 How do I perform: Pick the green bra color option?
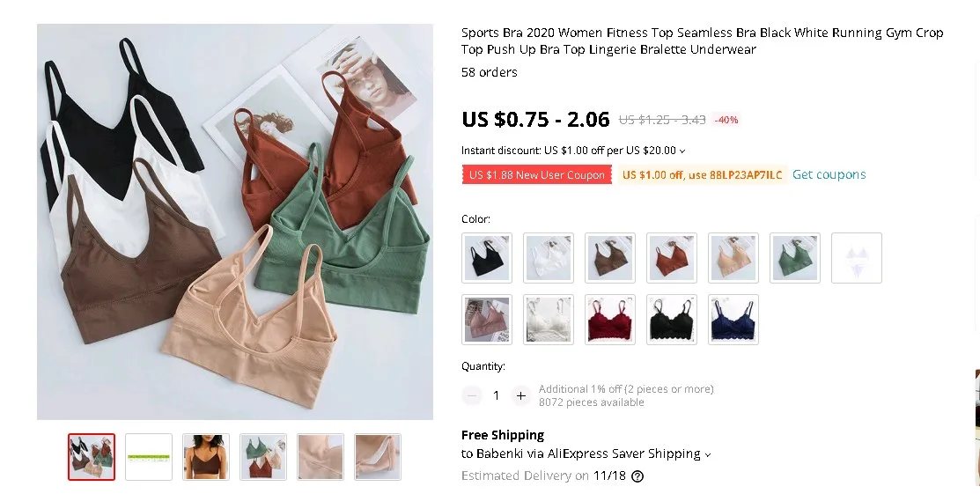point(795,258)
